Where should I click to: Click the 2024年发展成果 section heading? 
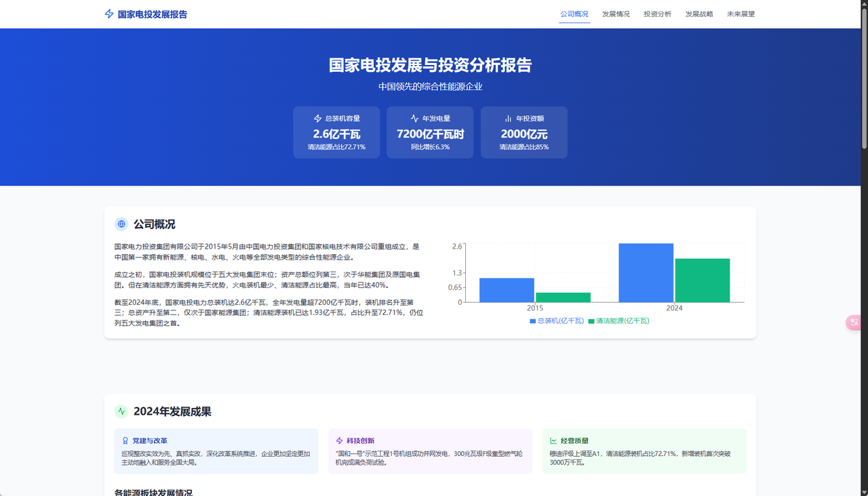click(x=172, y=411)
